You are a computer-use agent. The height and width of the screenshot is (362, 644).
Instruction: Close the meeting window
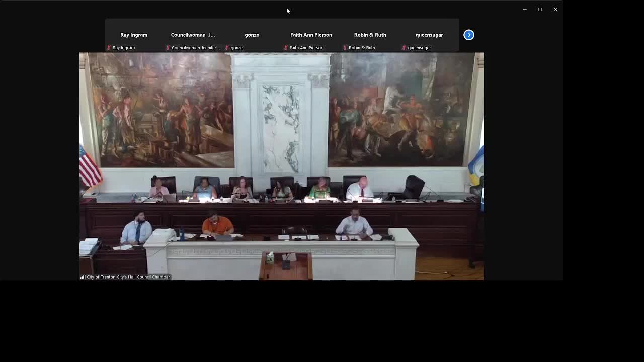(x=555, y=10)
